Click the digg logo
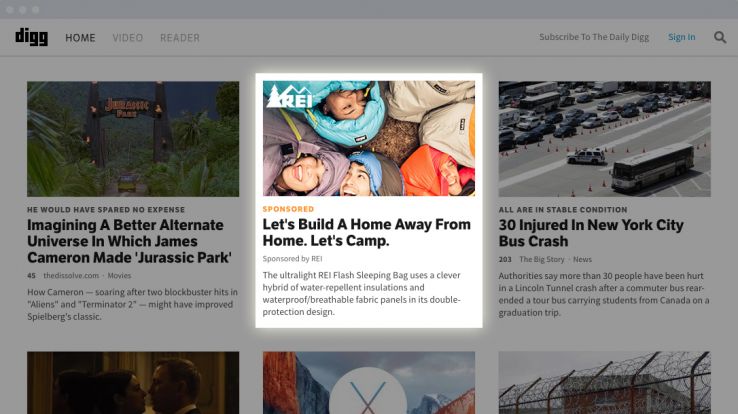Viewport: 738px width, 414px height. pyautogui.click(x=32, y=37)
